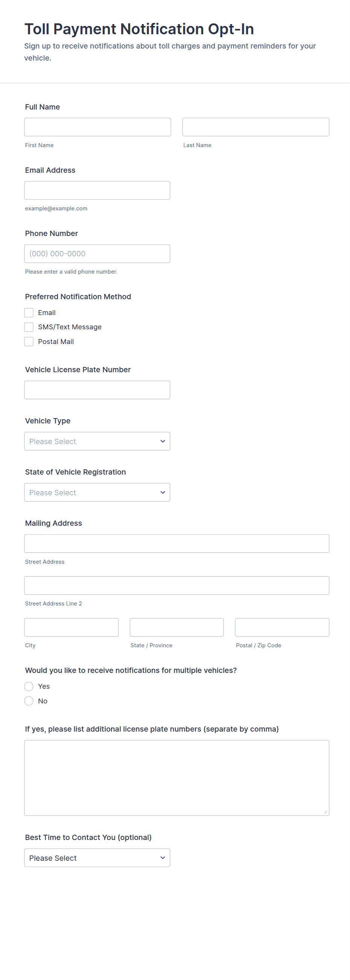Screen dimensions: 350x980
Task: Click the First Name input field
Action: tap(97, 127)
